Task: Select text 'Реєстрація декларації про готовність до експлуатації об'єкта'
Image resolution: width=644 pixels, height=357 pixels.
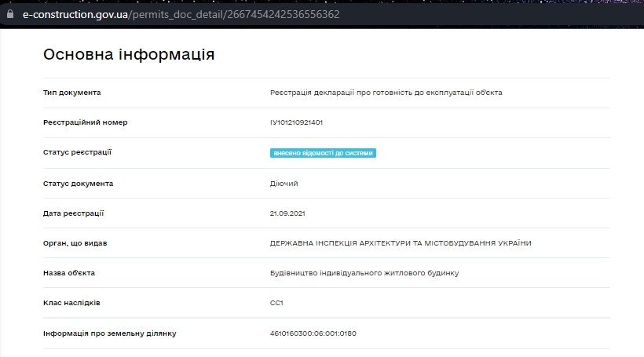Action: click(386, 93)
